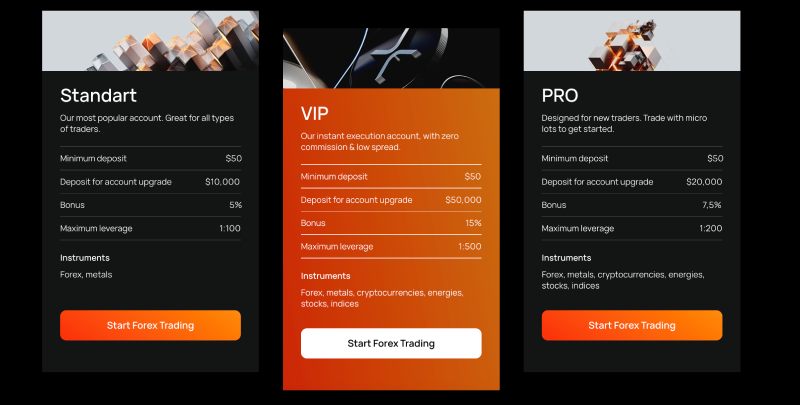800x405 pixels.
Task: Click the 7,5% bonus value
Action: pos(711,205)
